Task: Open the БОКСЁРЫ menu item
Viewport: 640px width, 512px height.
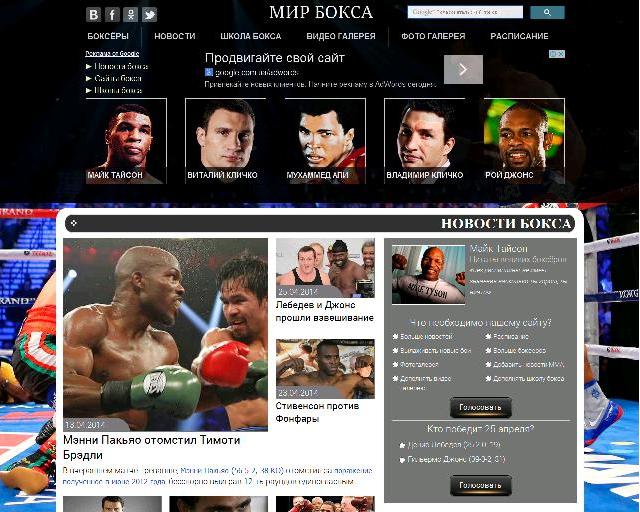Action: coord(108,36)
